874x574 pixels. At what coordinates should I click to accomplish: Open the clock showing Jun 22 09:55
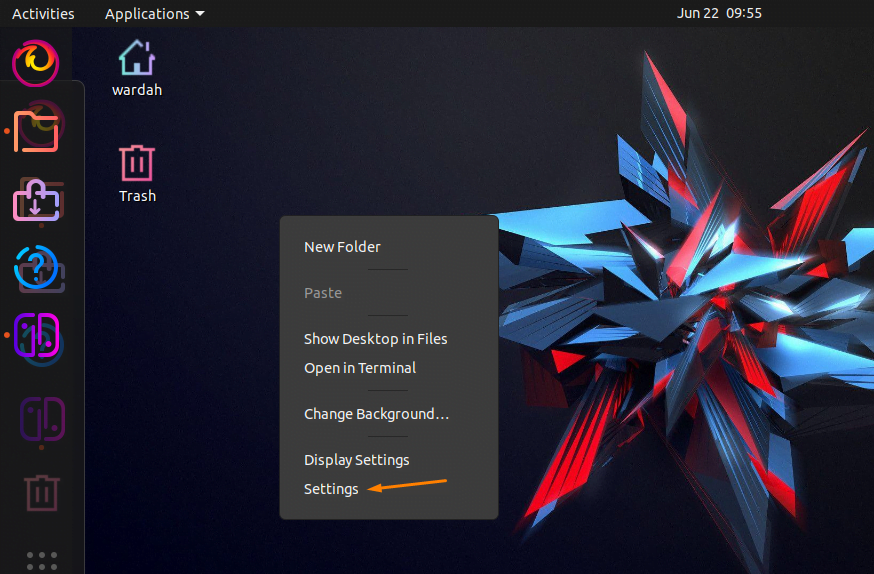pos(719,13)
